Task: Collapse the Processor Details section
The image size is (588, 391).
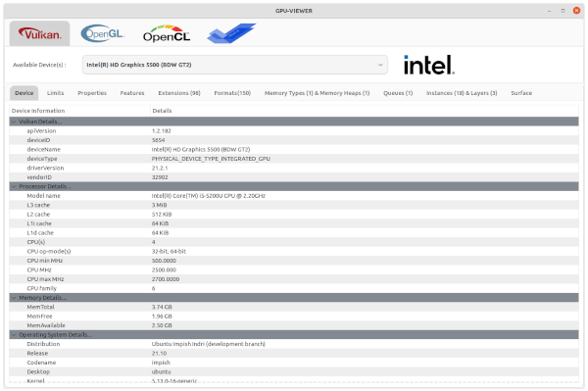Action: point(14,186)
